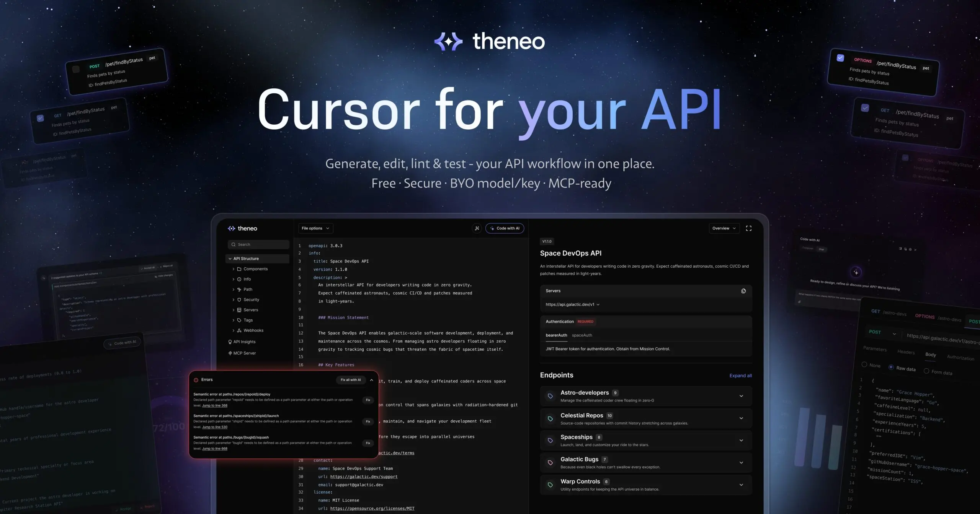Viewport: 980px width, 514px height.
Task: Click the fullscreen expand icon near Overview
Action: click(749, 228)
